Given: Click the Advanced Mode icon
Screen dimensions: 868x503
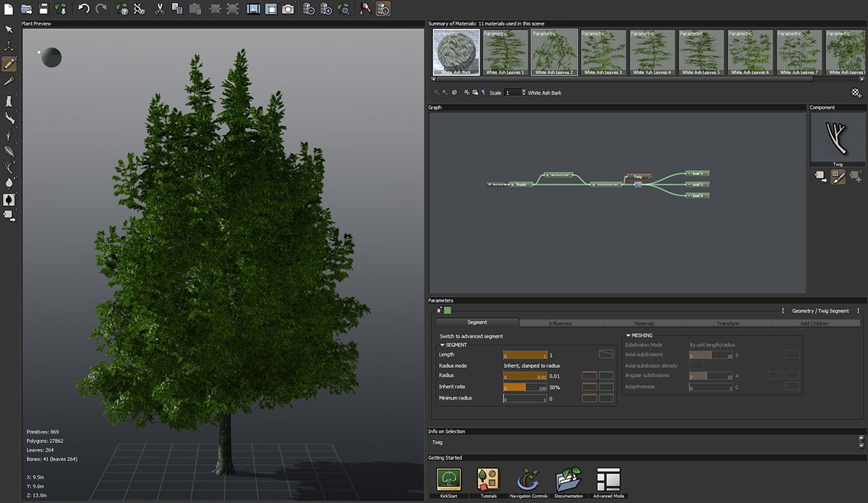Looking at the screenshot, I should [x=608, y=481].
